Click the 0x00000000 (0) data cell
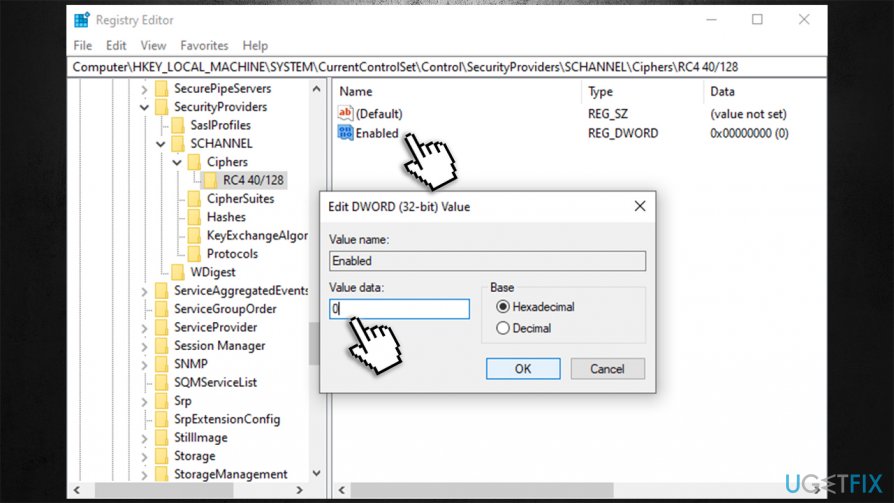 coord(749,133)
